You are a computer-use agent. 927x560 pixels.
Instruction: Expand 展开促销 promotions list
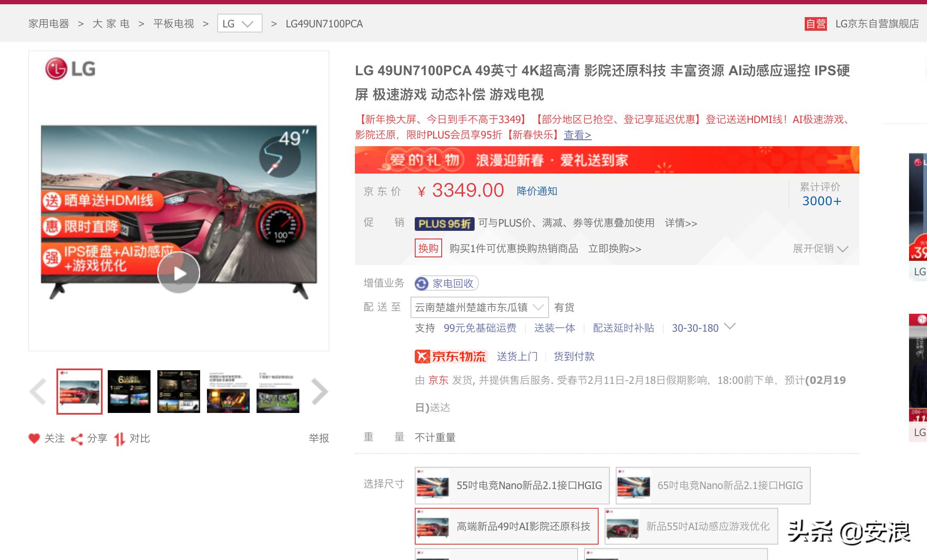pos(820,248)
